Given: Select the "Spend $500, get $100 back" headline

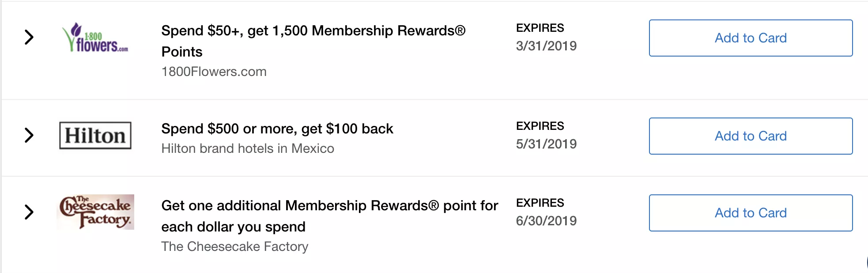Looking at the screenshot, I should pyautogui.click(x=277, y=129).
